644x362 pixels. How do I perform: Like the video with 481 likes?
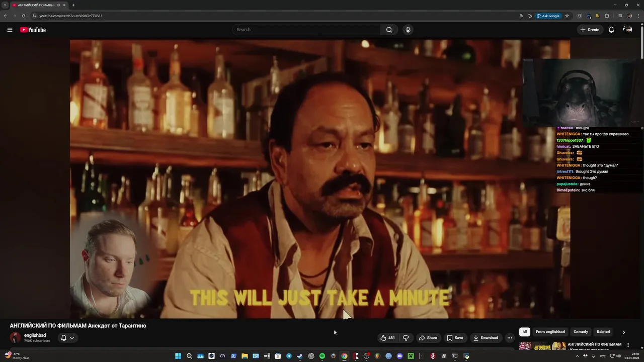387,338
